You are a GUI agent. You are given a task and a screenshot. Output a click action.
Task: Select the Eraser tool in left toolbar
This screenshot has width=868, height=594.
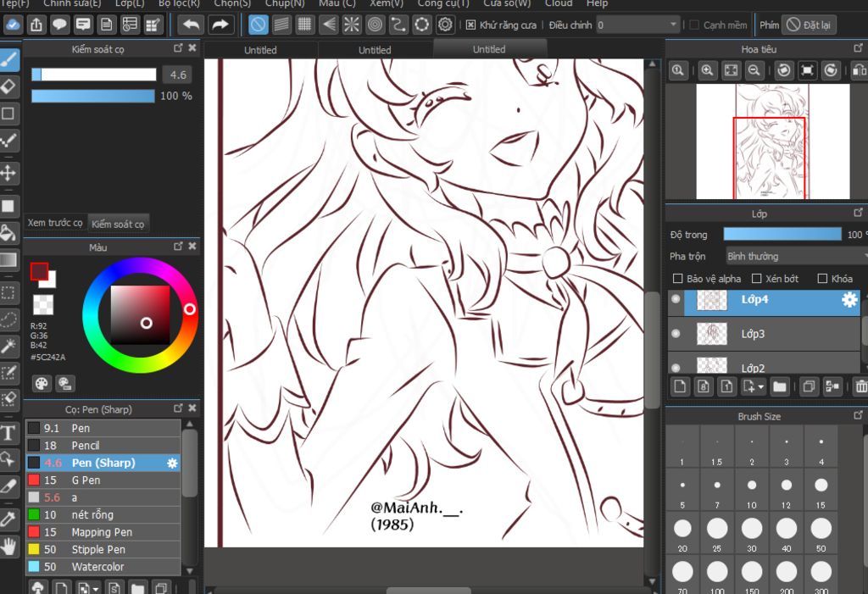8,86
